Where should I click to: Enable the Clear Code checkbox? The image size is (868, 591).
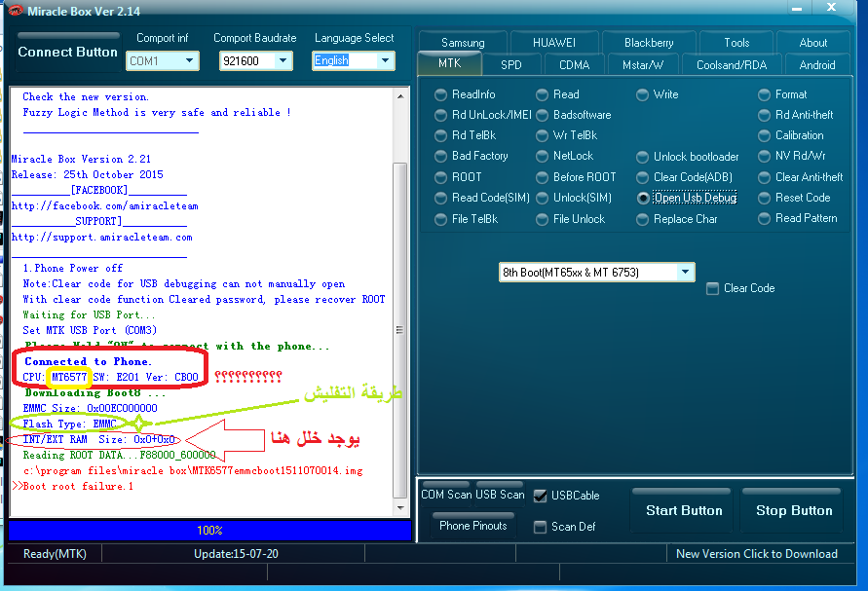[x=712, y=288]
